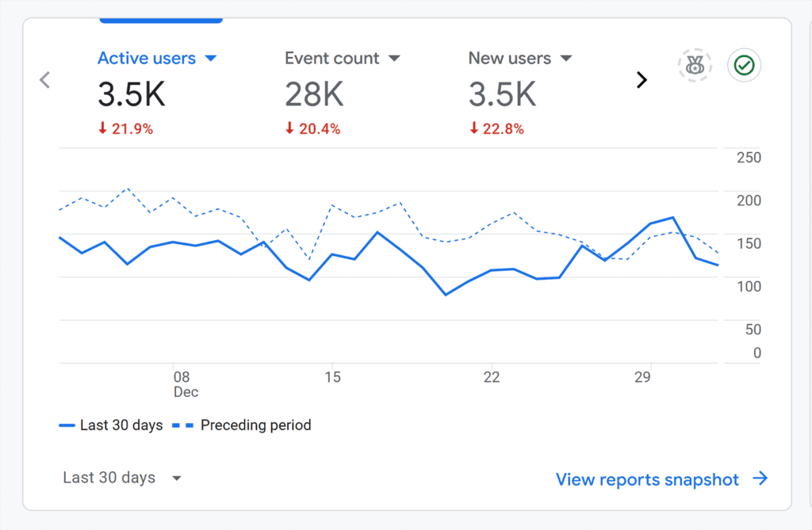812x530 pixels.
Task: Expand the New users metric dropdown arrow
Action: (566, 59)
